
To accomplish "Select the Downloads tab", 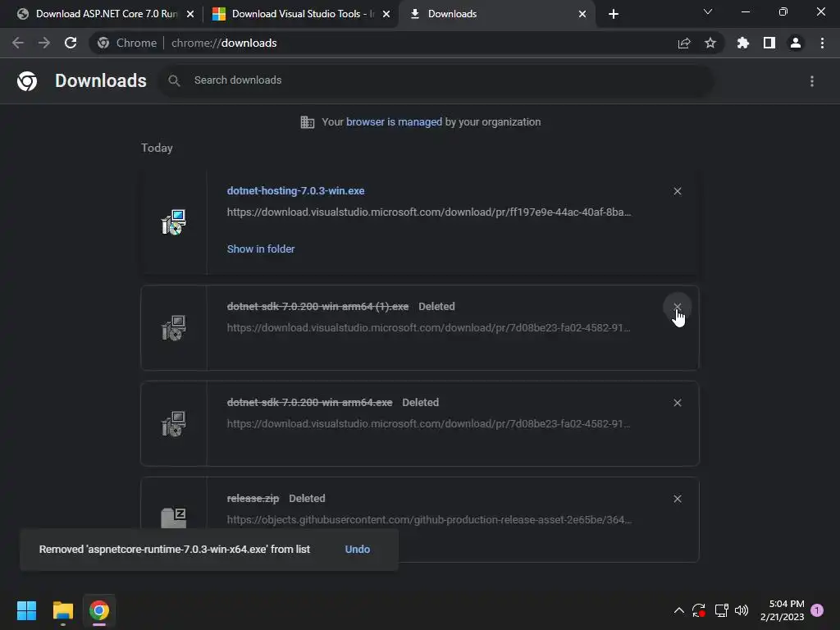I will pyautogui.click(x=497, y=14).
